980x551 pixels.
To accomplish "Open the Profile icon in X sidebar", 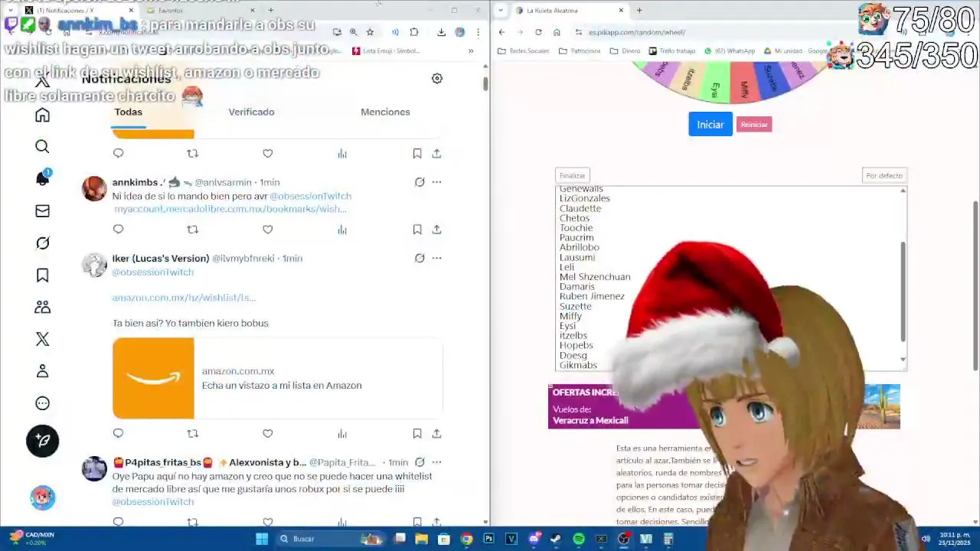I will click(42, 371).
